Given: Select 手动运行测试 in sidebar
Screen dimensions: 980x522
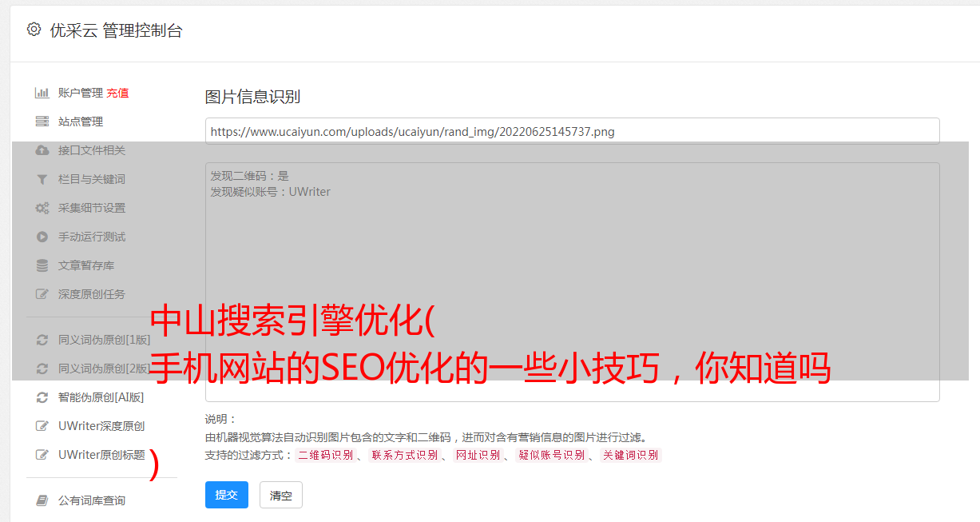Looking at the screenshot, I should tap(92, 237).
